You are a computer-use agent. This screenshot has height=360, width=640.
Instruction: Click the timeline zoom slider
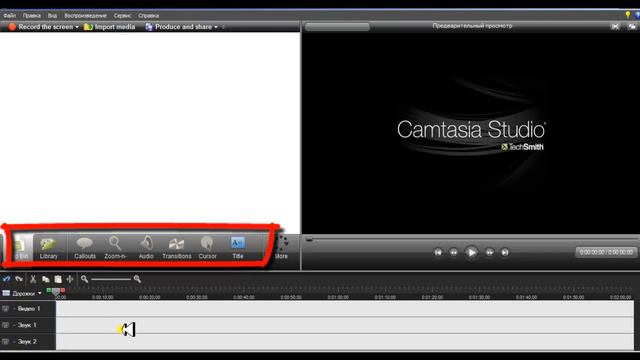(111, 279)
